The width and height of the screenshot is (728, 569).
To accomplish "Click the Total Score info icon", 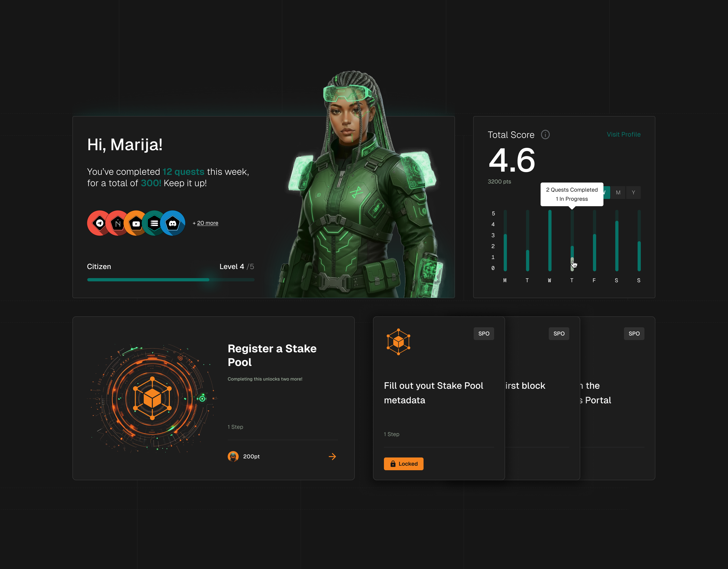I will pos(545,135).
